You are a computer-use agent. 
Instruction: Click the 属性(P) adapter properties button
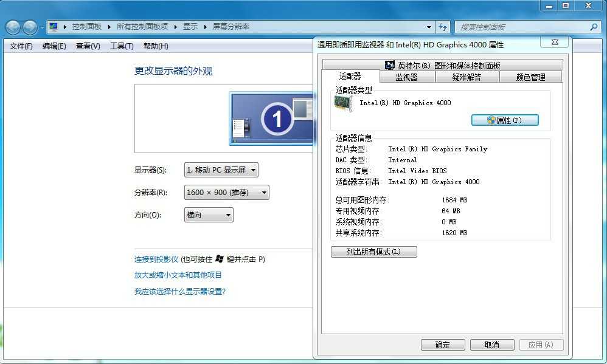click(505, 120)
